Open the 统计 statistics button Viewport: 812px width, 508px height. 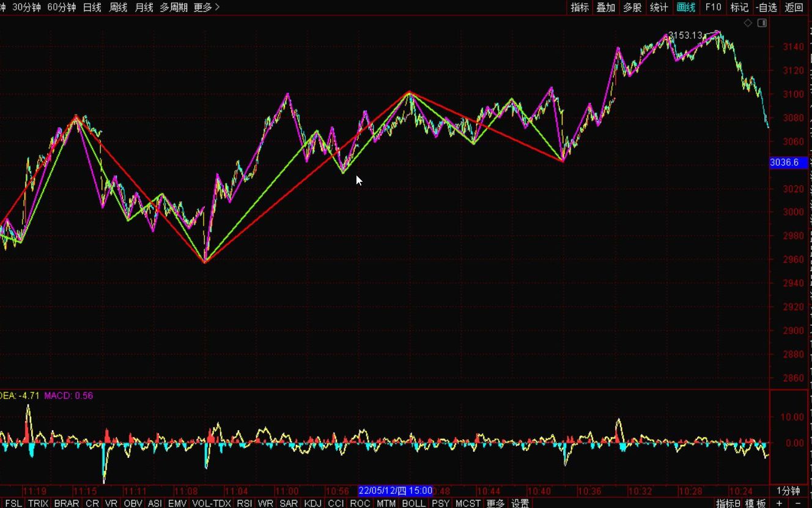tap(659, 7)
